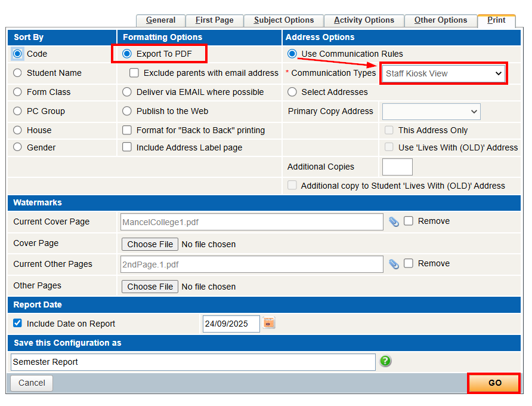Click the Cancel button
The height and width of the screenshot is (406, 532).
point(32,383)
